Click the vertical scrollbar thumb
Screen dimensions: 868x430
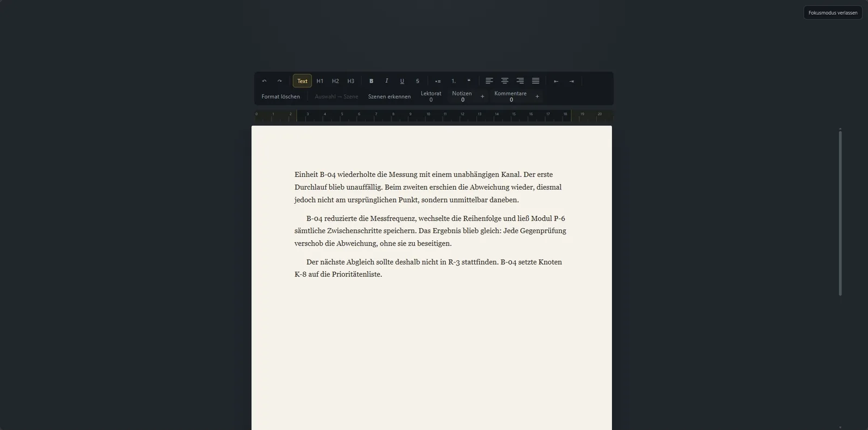click(x=840, y=213)
